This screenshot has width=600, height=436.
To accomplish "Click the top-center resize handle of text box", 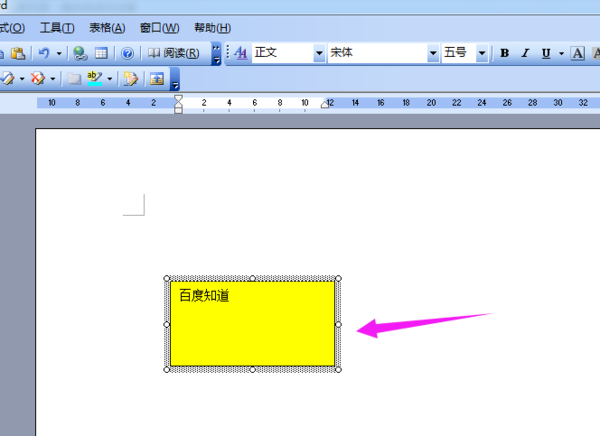I will pyautogui.click(x=253, y=278).
